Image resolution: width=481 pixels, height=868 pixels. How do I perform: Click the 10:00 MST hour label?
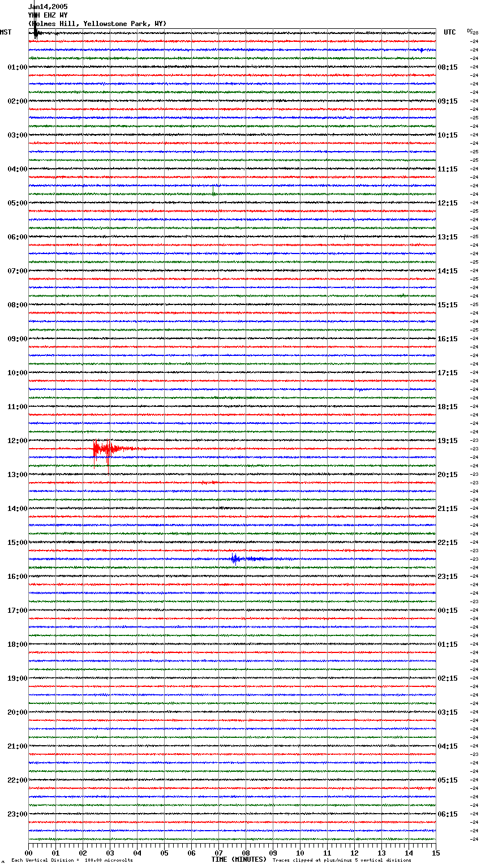click(x=17, y=373)
